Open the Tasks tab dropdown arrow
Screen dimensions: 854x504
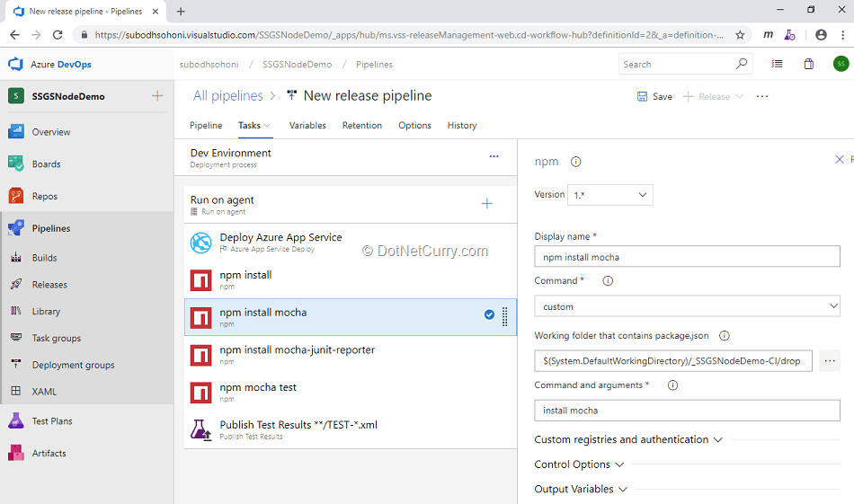(x=267, y=126)
